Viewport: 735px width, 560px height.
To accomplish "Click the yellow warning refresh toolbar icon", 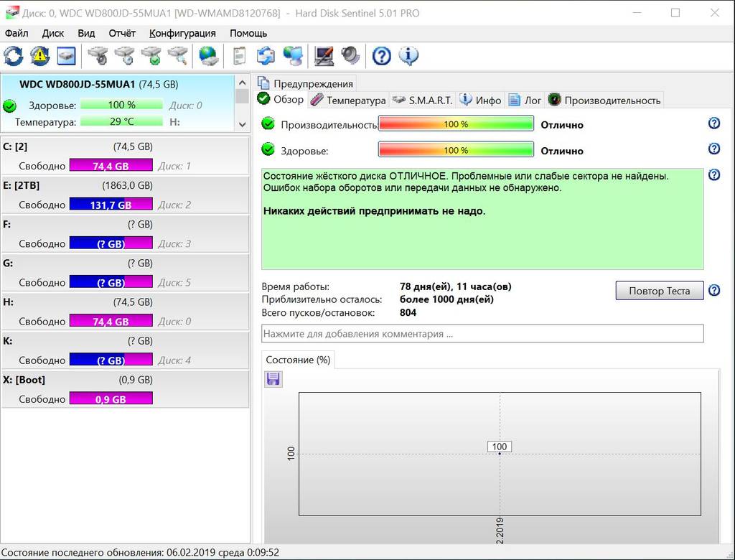I will click(40, 55).
